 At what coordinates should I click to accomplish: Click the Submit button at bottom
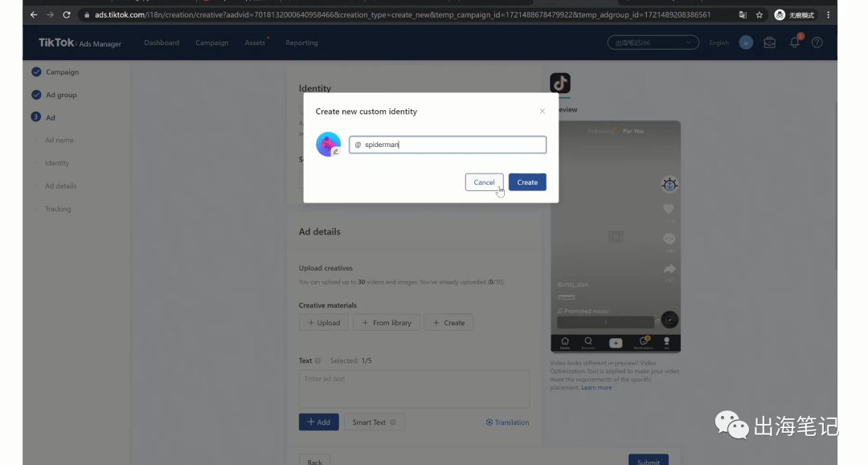pyautogui.click(x=649, y=460)
